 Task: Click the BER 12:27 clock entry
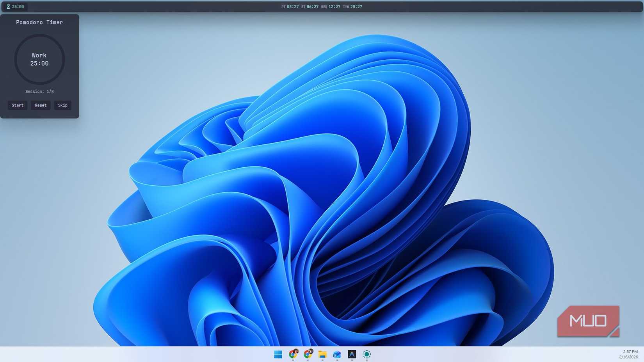coord(331,7)
